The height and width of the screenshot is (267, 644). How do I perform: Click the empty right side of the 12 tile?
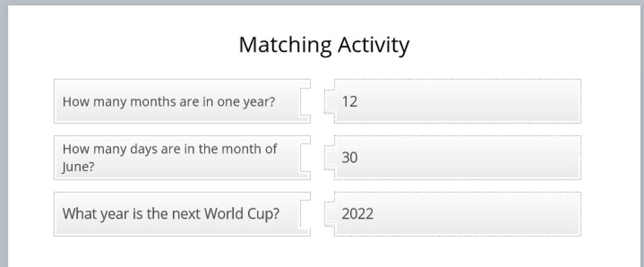516,101
